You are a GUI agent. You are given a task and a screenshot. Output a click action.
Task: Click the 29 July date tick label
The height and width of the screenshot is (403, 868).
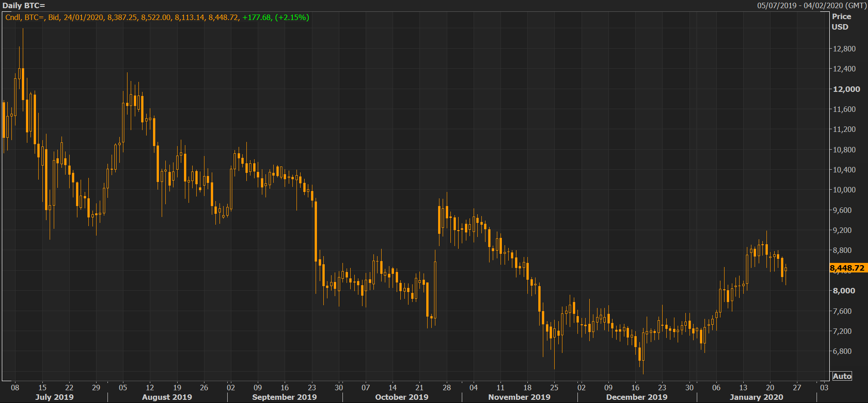click(96, 388)
